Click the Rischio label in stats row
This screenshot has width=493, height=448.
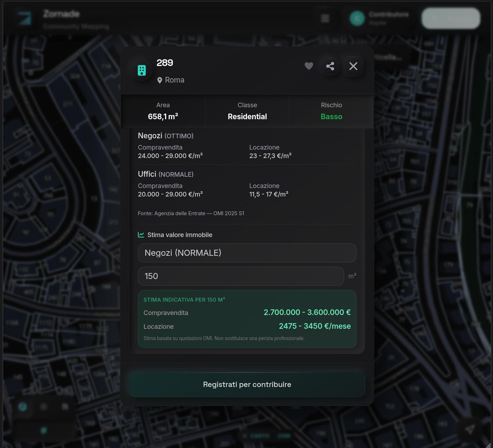pyautogui.click(x=331, y=105)
